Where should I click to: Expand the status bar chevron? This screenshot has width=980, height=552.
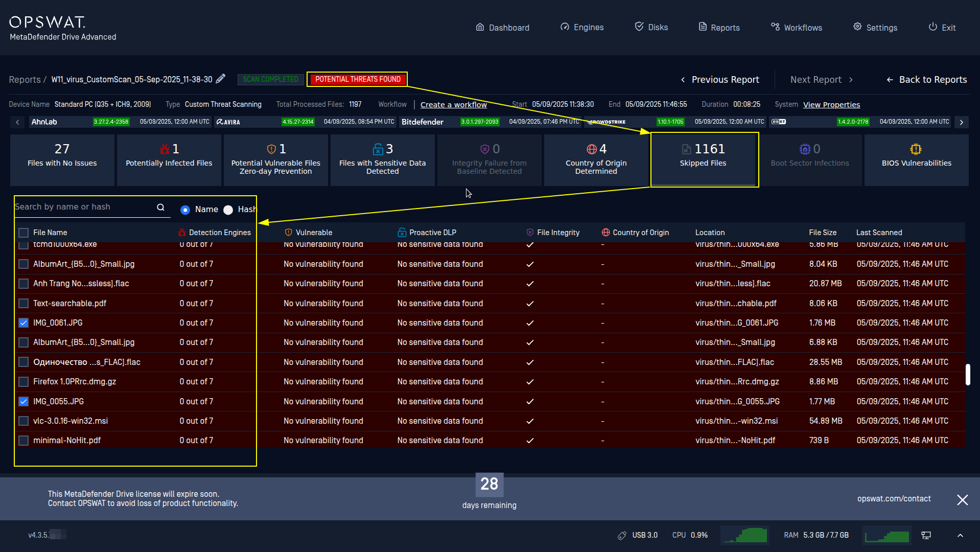click(x=960, y=535)
